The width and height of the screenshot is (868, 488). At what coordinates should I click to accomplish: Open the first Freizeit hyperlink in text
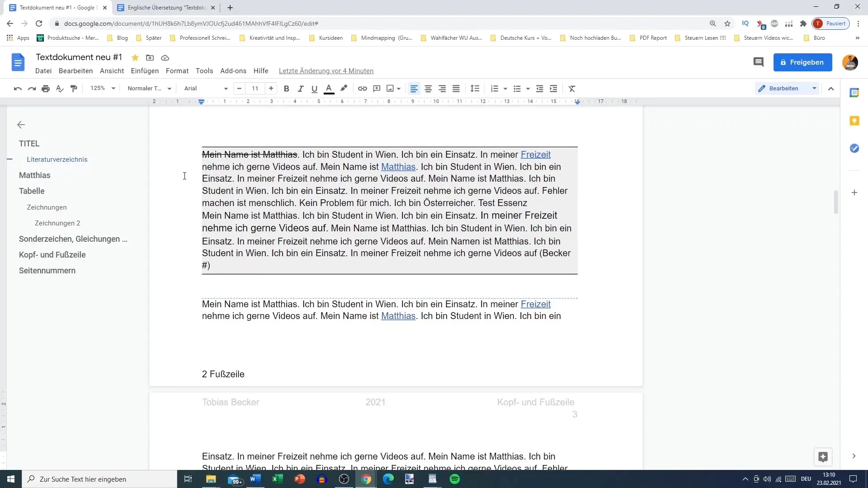click(x=535, y=155)
